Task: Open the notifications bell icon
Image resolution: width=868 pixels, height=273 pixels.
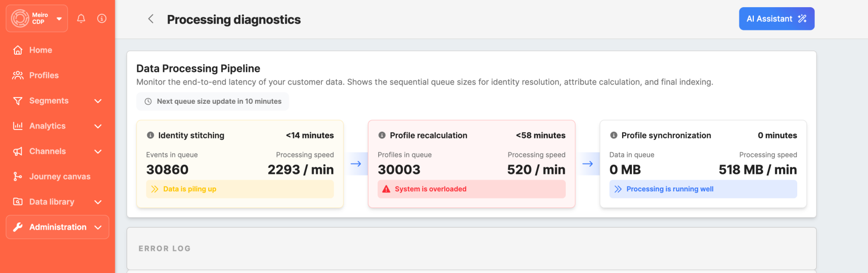Action: coord(81,19)
